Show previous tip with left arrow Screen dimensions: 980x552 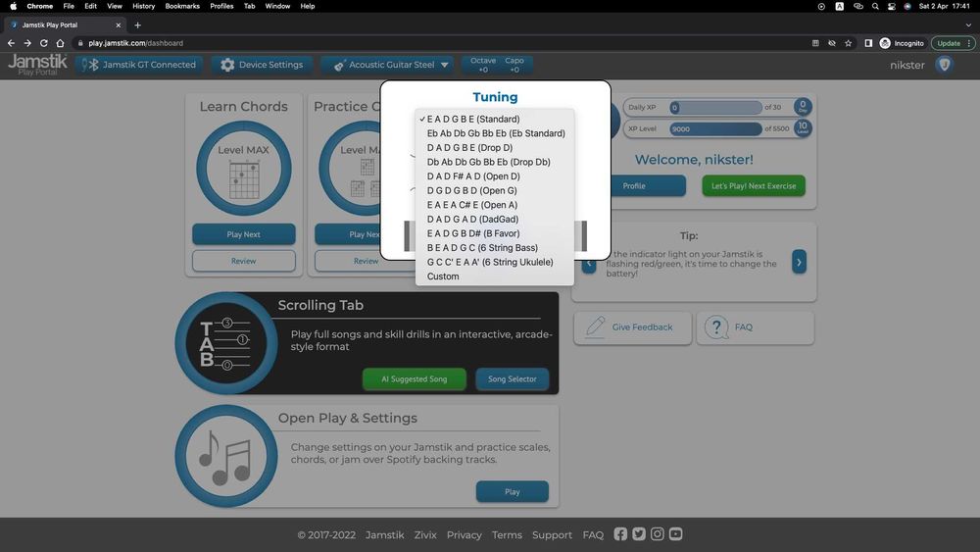[x=589, y=263]
